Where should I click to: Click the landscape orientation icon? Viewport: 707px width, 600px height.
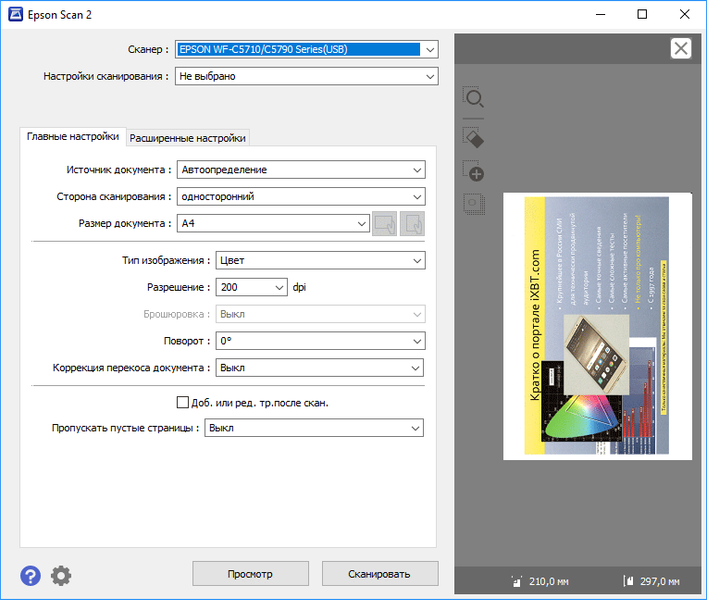tap(385, 224)
